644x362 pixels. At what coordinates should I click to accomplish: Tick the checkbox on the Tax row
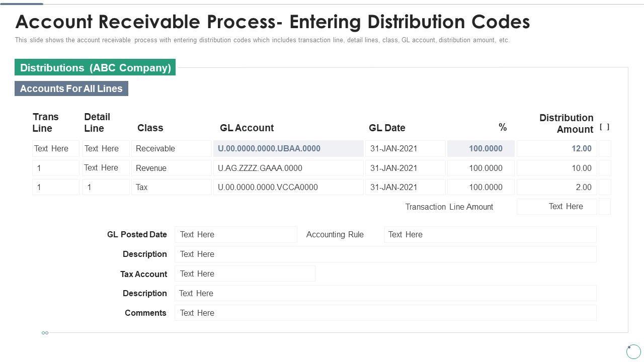tap(604, 187)
